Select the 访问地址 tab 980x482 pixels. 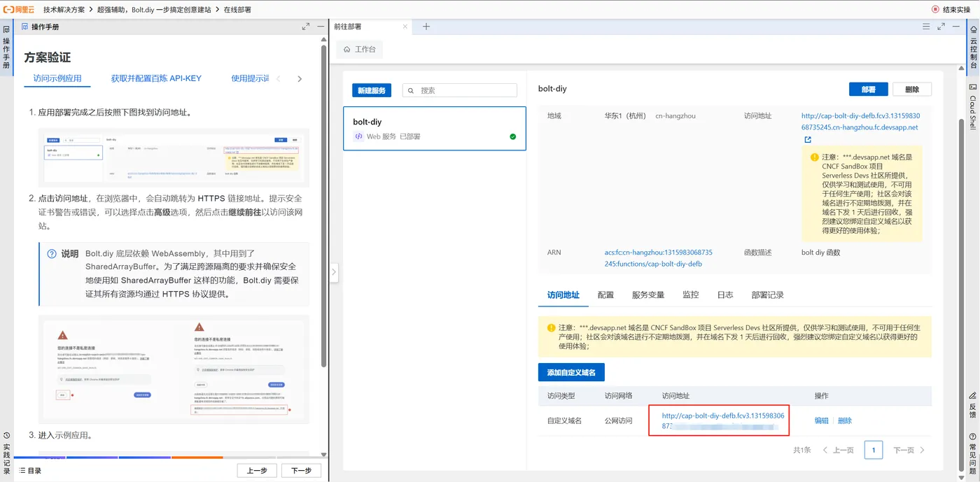[x=563, y=295]
